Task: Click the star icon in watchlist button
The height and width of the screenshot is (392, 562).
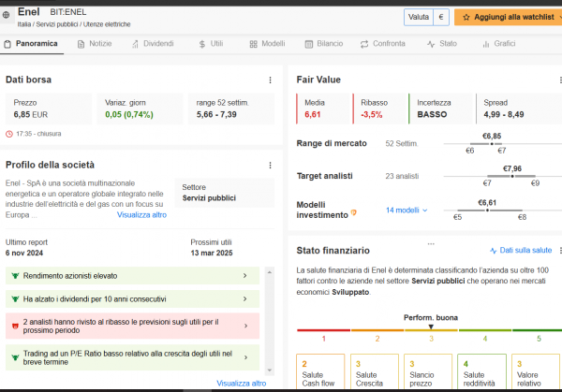Action: coord(466,17)
